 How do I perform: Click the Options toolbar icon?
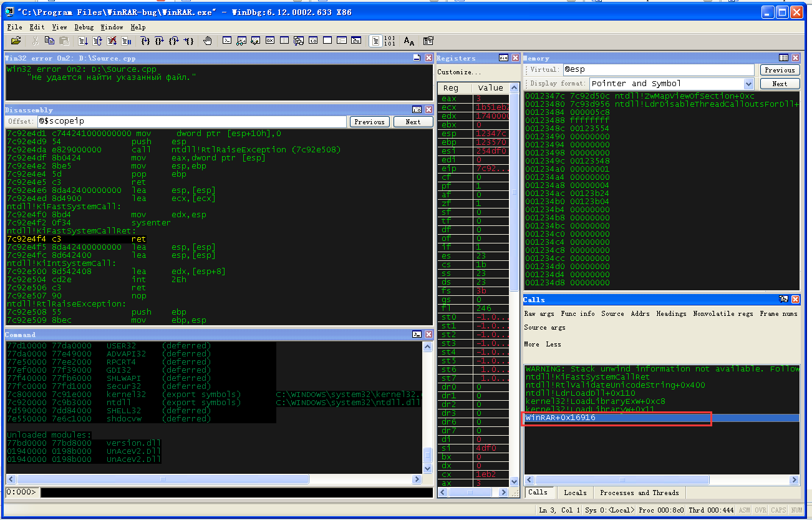tap(428, 41)
